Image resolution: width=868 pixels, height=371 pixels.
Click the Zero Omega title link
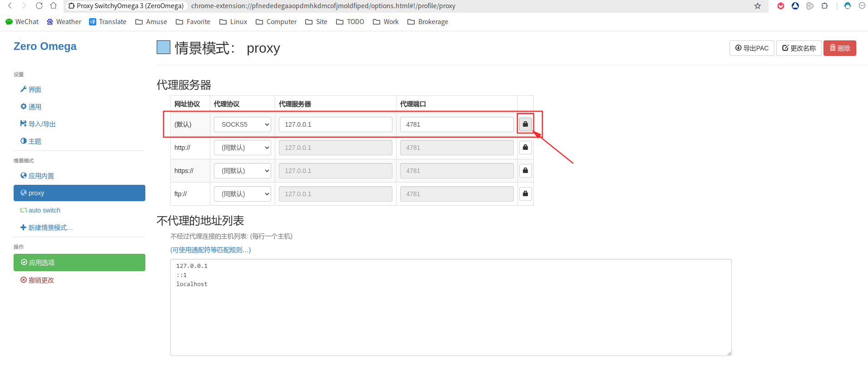pyautogui.click(x=45, y=46)
